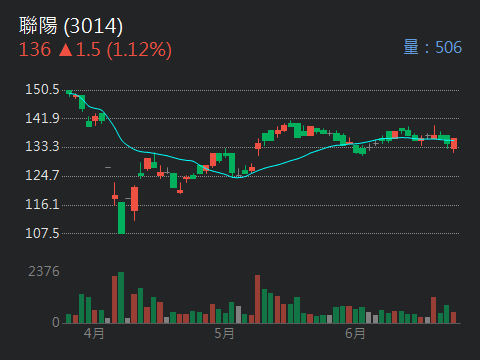The width and height of the screenshot is (480, 360).
Task: Click the tallest green candlestick reaching 107.5
Action: tap(121, 218)
